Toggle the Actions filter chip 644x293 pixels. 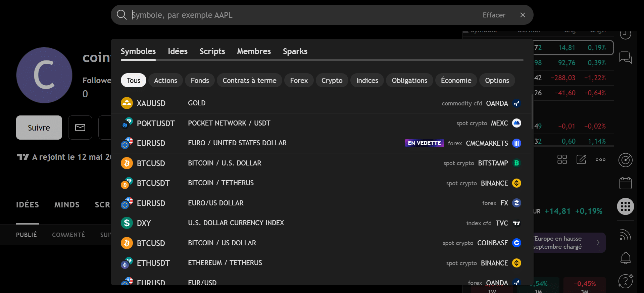pyautogui.click(x=165, y=81)
